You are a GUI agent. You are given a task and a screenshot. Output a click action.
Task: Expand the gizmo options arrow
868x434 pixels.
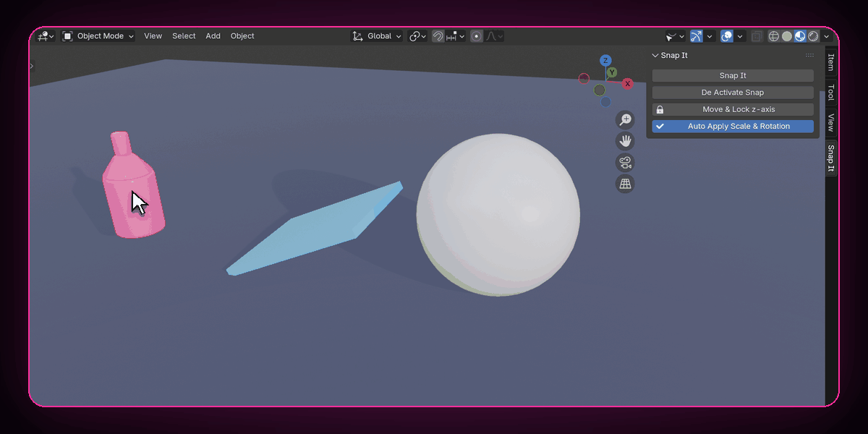710,36
